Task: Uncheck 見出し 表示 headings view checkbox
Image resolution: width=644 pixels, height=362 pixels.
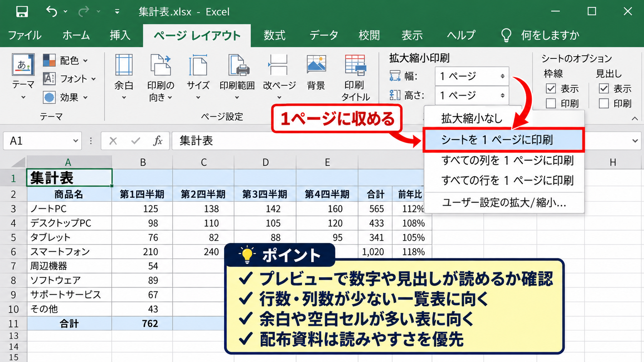Action: [604, 88]
